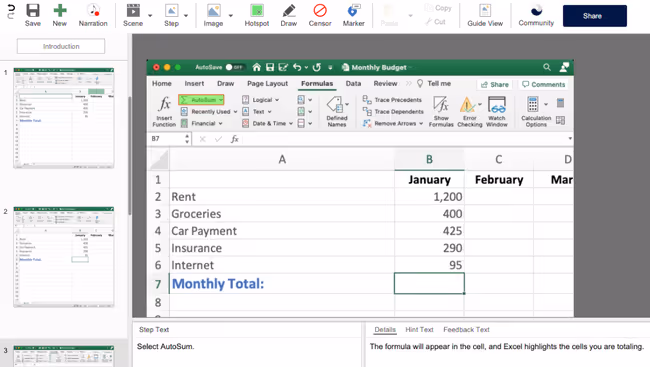Switch to the Insert ribbon tab
Viewport: 650px width, 367px height.
coord(194,83)
